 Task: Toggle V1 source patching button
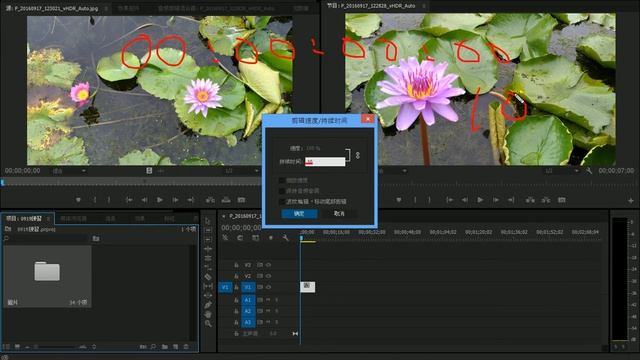[x=225, y=287]
